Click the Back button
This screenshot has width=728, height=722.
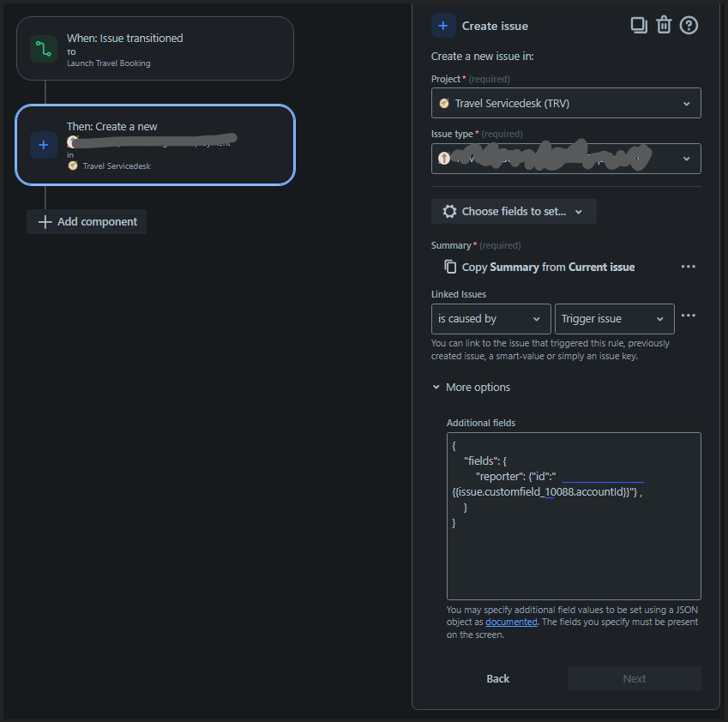click(x=497, y=678)
